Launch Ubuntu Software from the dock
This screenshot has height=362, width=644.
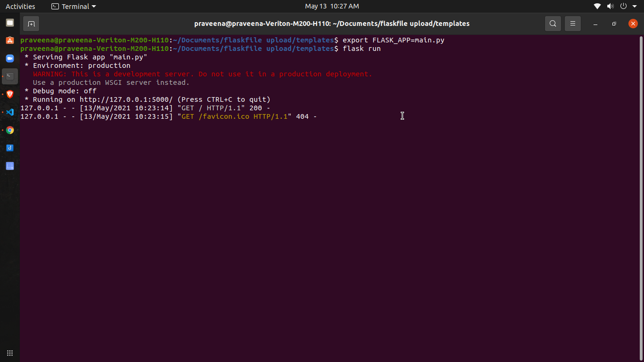click(10, 41)
